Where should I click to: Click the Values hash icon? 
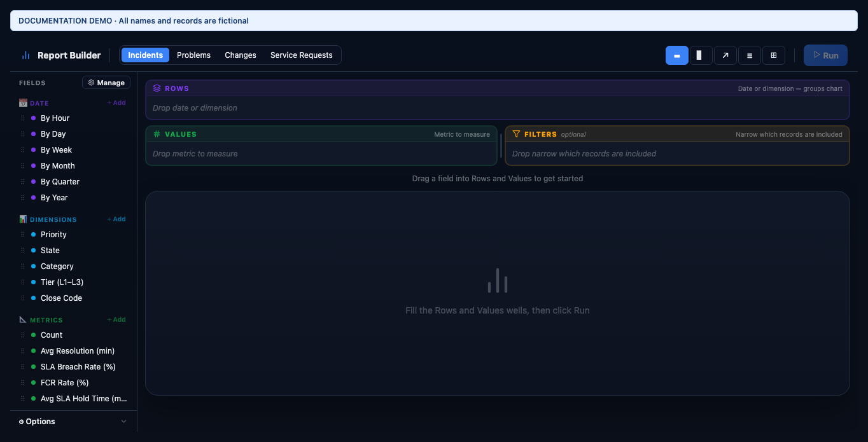pos(157,134)
